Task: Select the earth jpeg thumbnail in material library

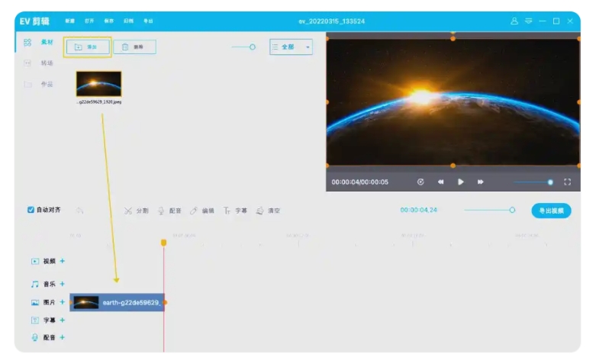Action: [98, 84]
